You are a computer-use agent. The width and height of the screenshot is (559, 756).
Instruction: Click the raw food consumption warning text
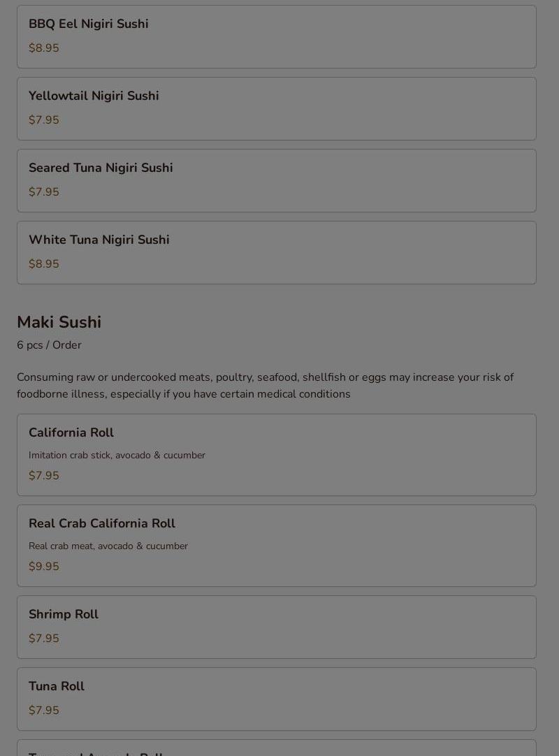coord(265,385)
